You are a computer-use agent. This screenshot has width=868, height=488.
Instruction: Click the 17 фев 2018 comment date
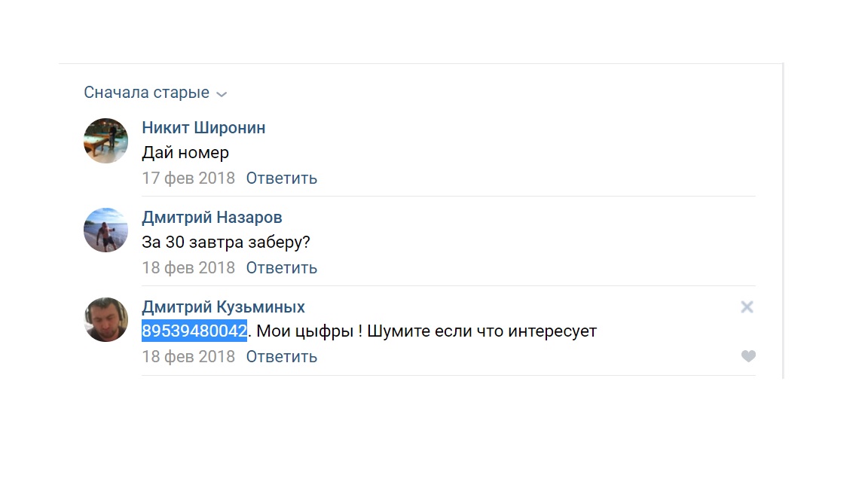188,178
